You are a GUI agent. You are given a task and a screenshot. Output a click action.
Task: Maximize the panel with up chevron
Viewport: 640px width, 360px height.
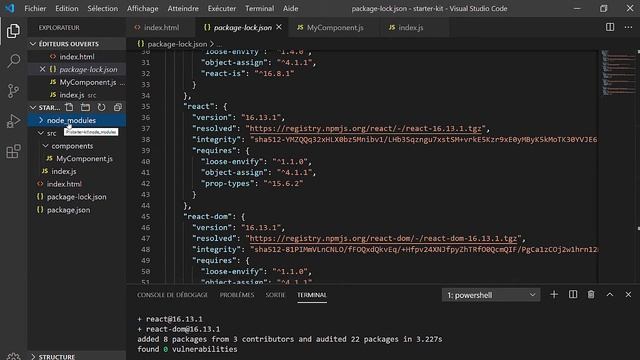(610, 295)
